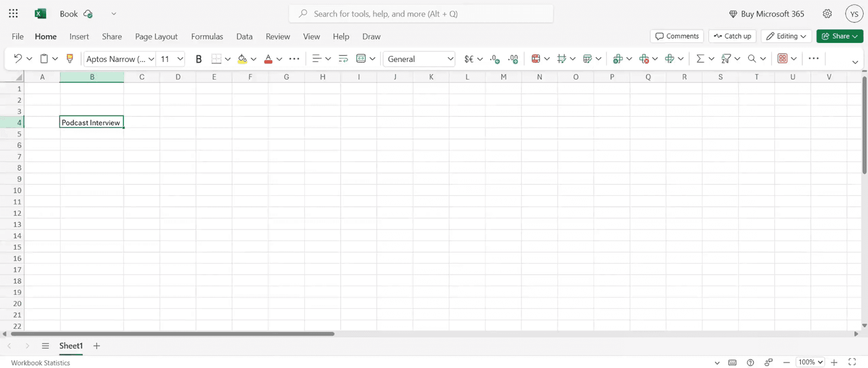Click the Excel logo icon
This screenshot has height=368, width=868.
tap(40, 14)
